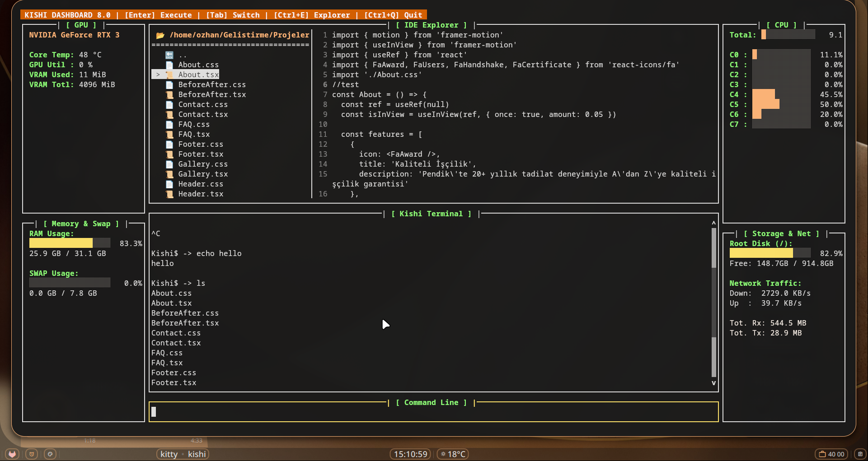Screen dimensions: 868x461
Task: Click inside the Command Line input field
Action: coord(433,412)
